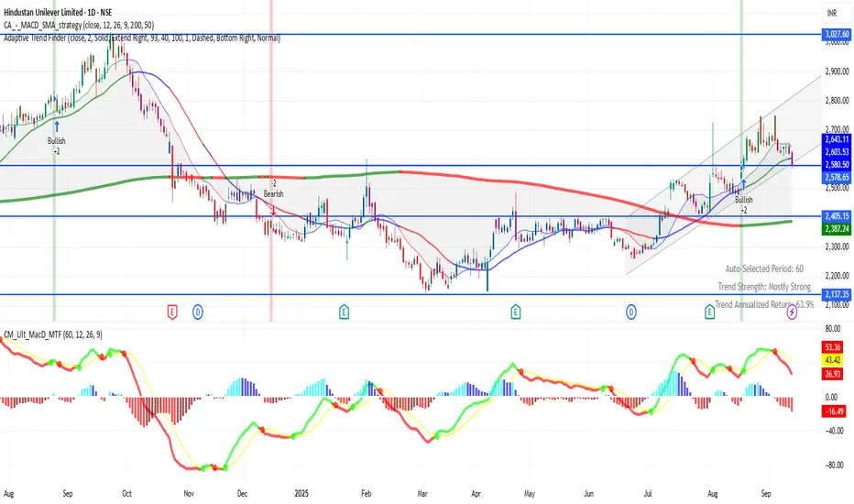
Task: Click the dividend D marker in late June
Action: click(x=631, y=312)
